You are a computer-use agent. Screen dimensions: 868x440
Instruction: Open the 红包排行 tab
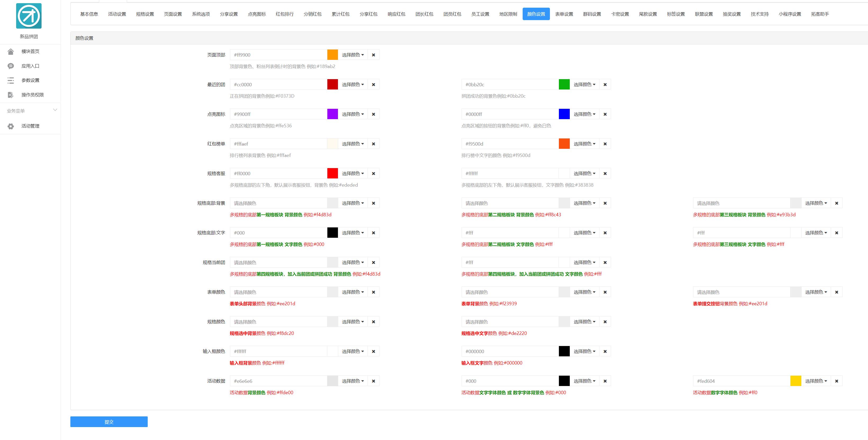point(285,14)
